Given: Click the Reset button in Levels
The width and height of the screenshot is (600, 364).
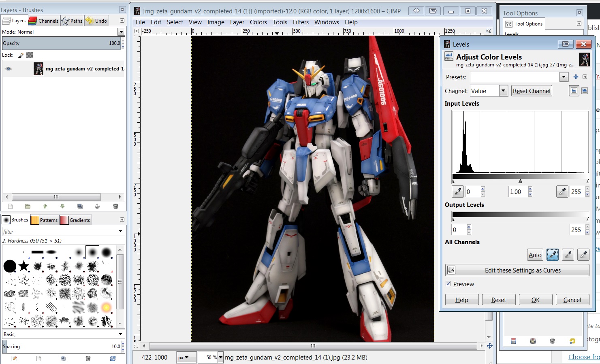Looking at the screenshot, I should click(x=499, y=300).
